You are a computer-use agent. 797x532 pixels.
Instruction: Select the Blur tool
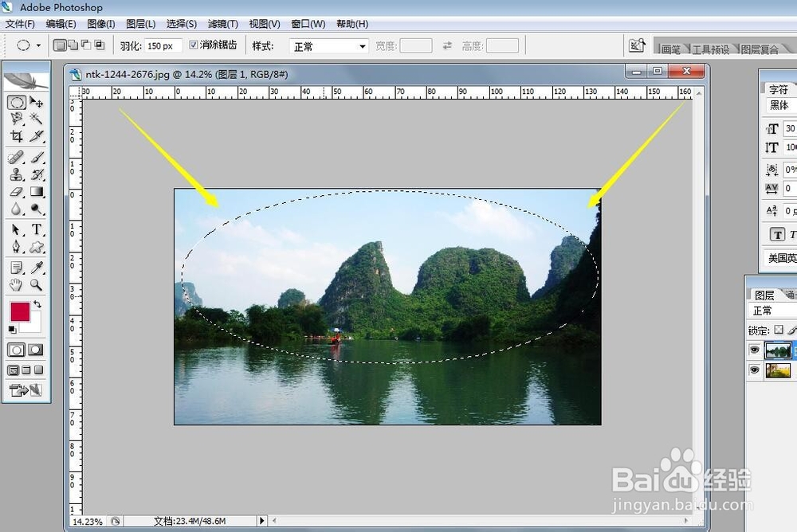[x=16, y=209]
